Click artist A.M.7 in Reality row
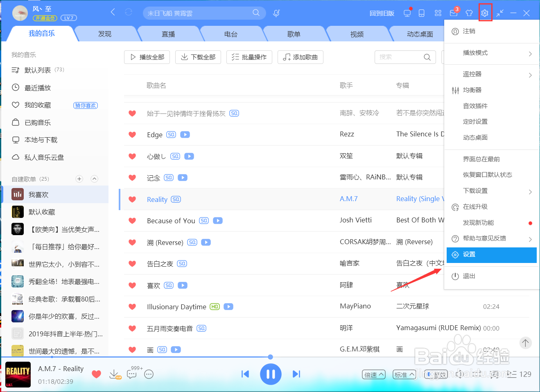The width and height of the screenshot is (540, 392). pos(349,199)
